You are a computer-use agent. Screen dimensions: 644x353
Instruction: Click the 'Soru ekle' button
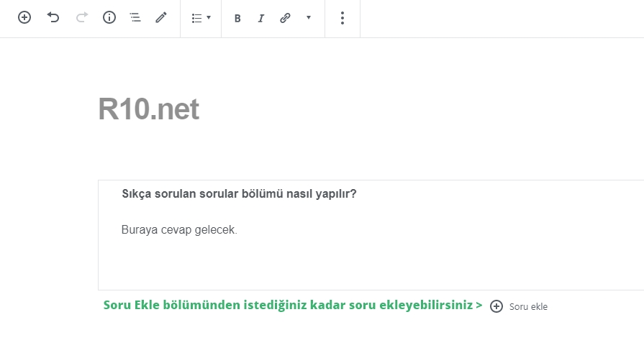(519, 306)
